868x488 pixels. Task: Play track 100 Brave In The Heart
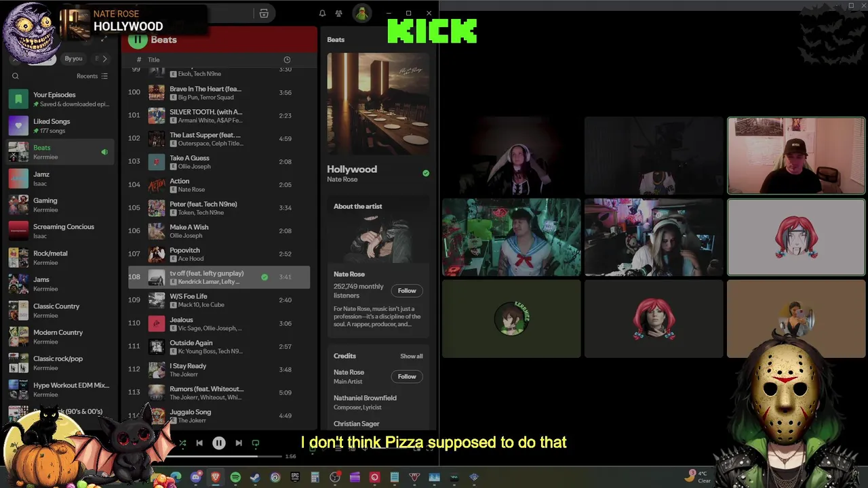tap(219, 92)
